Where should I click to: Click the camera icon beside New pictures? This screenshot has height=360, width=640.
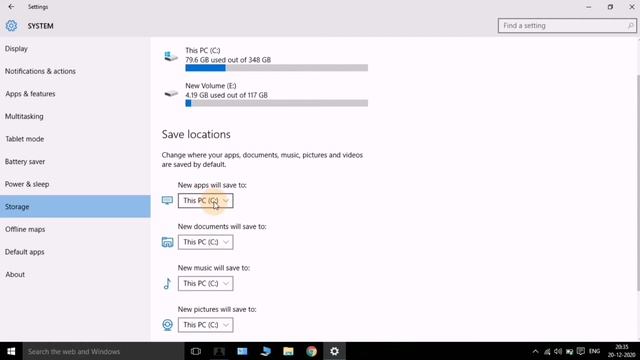coord(167,325)
